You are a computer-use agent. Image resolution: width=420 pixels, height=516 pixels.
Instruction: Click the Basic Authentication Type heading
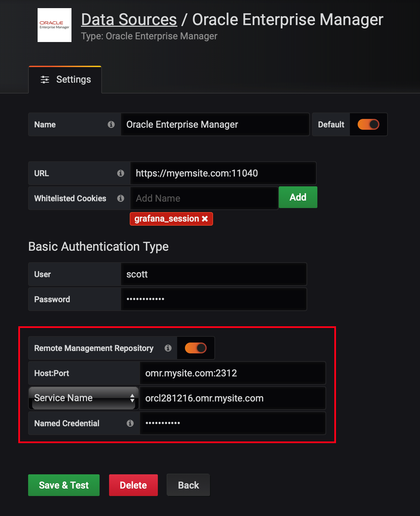(x=99, y=247)
